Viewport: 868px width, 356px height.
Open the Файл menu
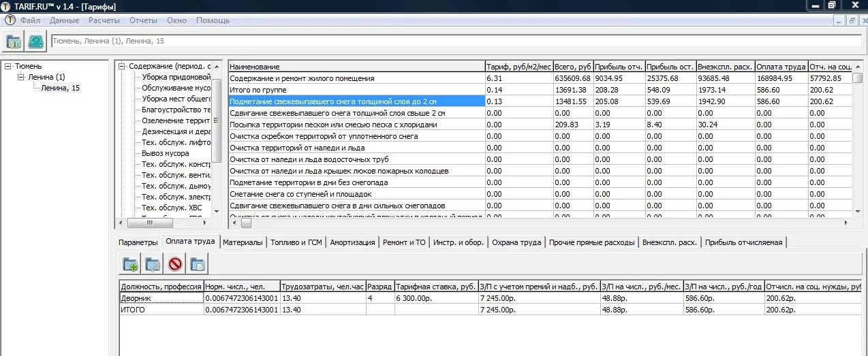30,20
